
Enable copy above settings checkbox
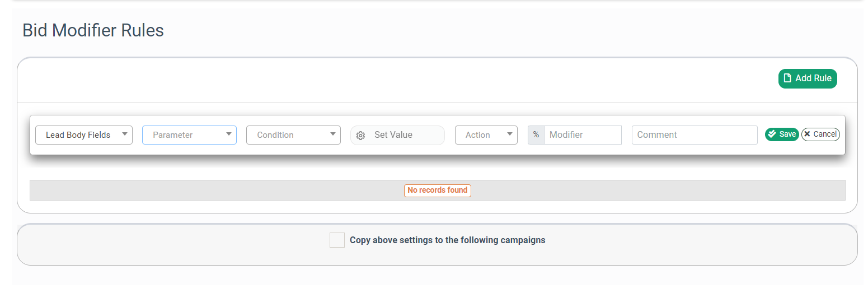point(337,240)
